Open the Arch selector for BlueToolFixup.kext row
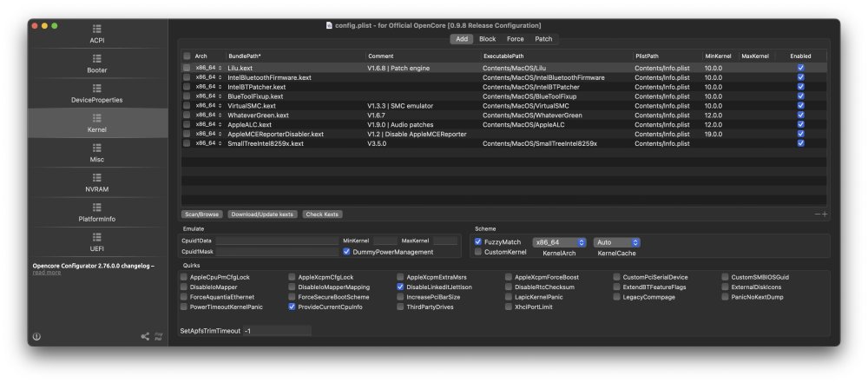This screenshot has width=868, height=383. point(208,96)
